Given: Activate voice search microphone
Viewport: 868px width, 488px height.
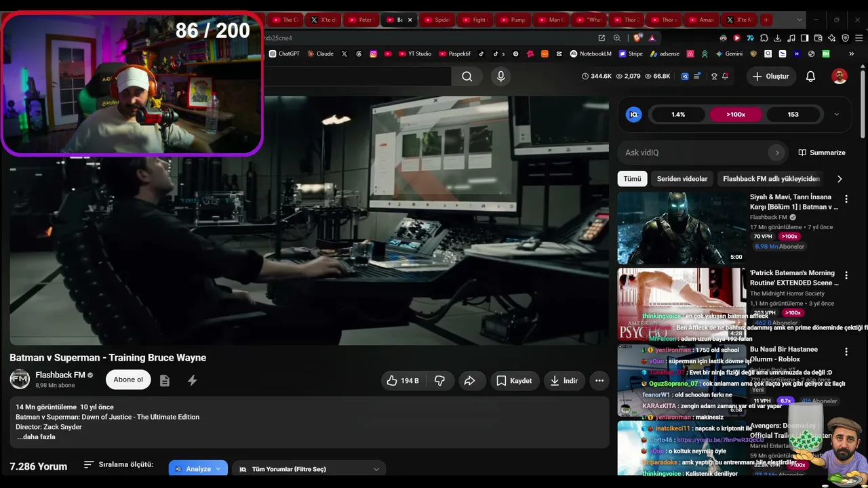Looking at the screenshot, I should (501, 77).
